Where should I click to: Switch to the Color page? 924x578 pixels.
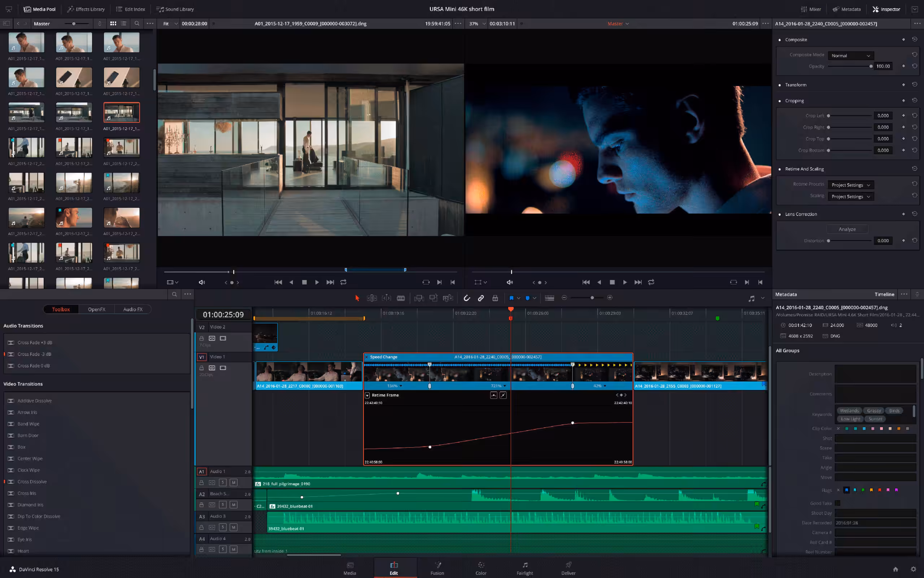(481, 568)
